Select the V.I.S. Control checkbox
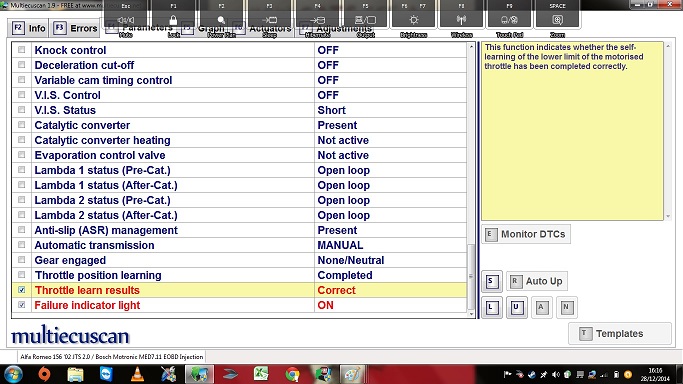683x384 pixels. 21,95
